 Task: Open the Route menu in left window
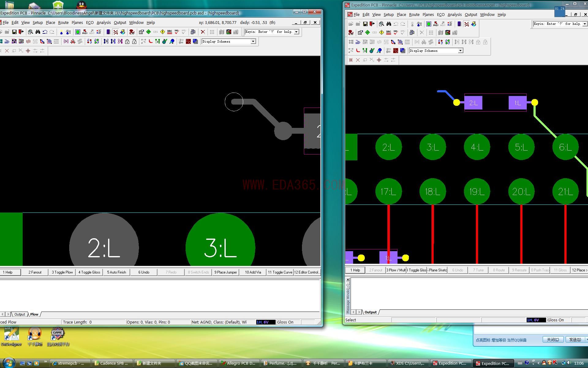click(63, 23)
